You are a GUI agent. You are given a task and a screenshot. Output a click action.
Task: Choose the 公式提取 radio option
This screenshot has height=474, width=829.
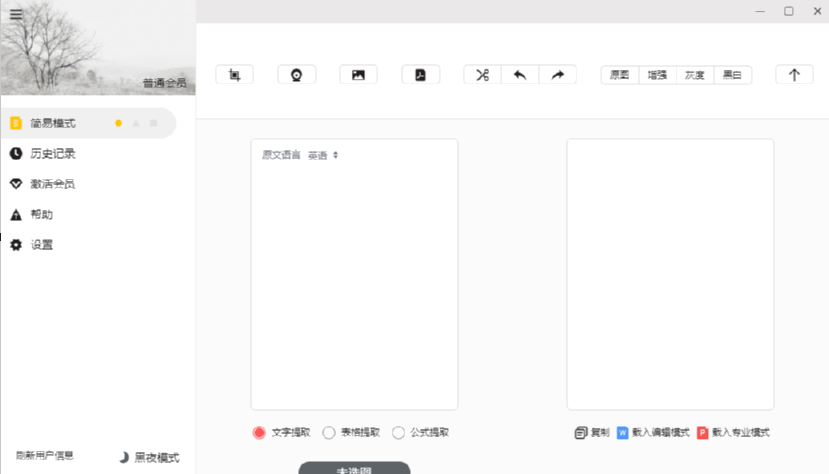399,433
